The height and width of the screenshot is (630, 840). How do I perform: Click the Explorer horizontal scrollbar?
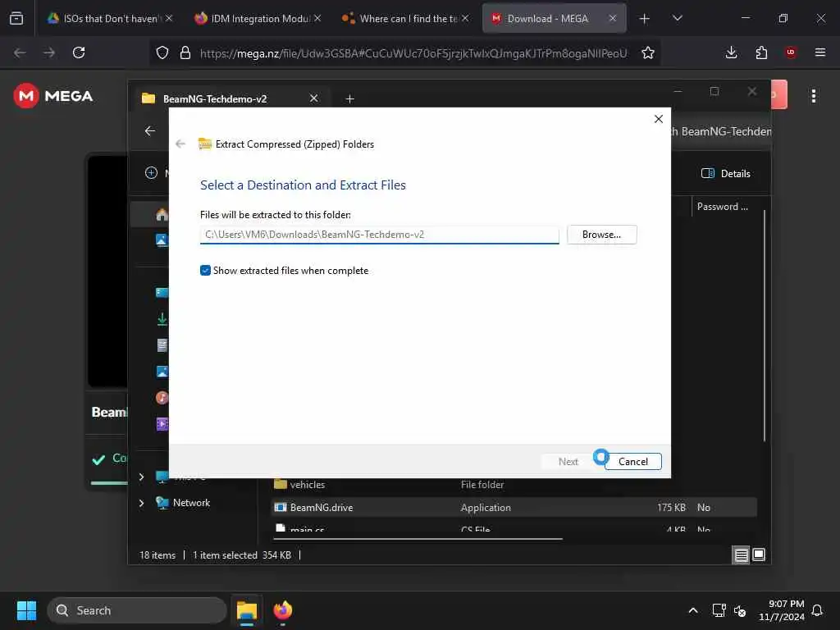coord(418,538)
